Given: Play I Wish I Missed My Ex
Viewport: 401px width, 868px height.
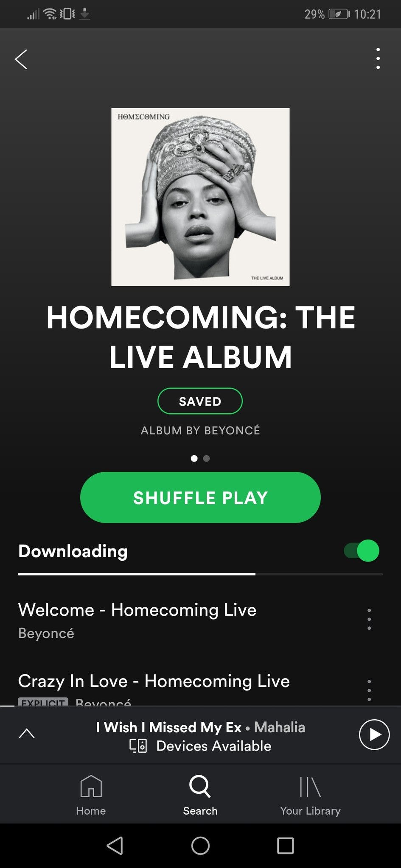Looking at the screenshot, I should (x=374, y=734).
